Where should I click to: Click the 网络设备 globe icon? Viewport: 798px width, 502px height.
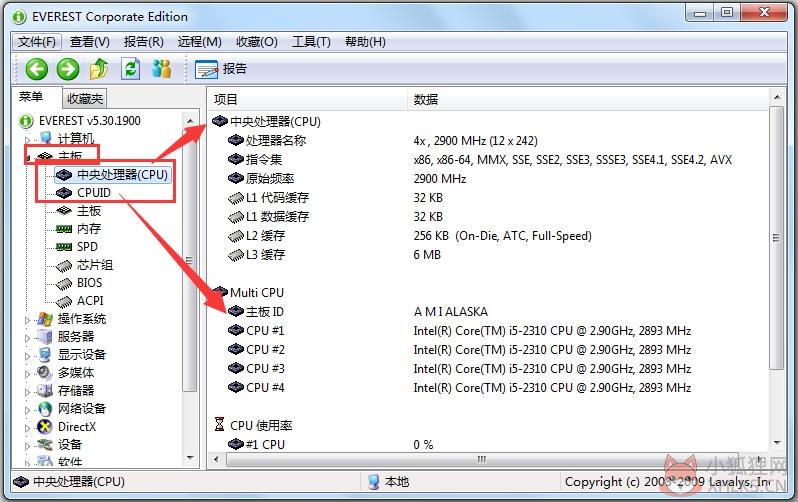tap(45, 409)
